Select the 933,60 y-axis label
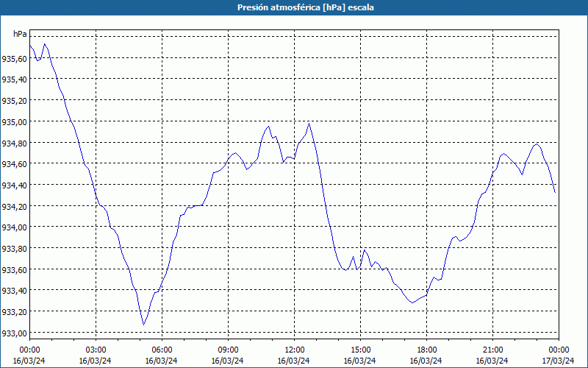Image resolution: width=588 pixels, height=368 pixels. point(15,270)
